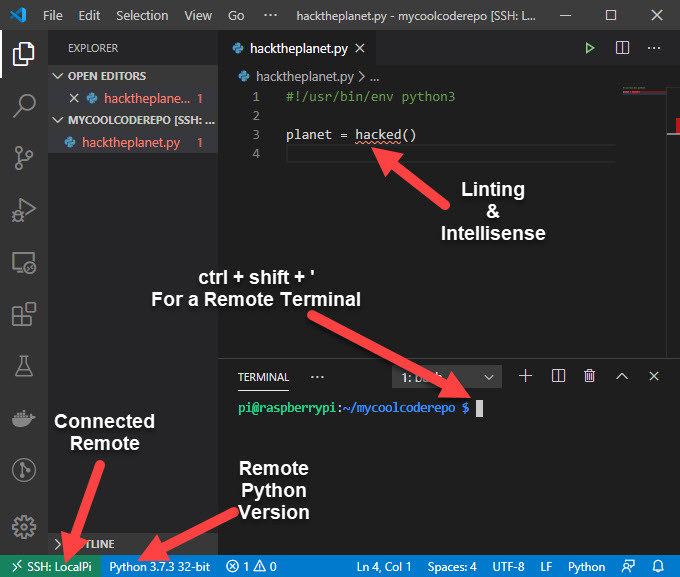This screenshot has height=577, width=680.
Task: Open the Selection menu
Action: [142, 16]
